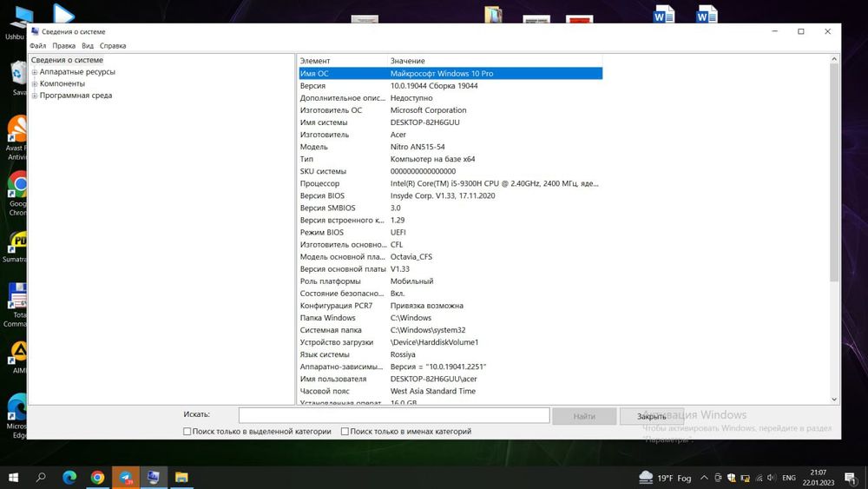
Task: Open first Word document on the desktop
Action: coord(664,14)
